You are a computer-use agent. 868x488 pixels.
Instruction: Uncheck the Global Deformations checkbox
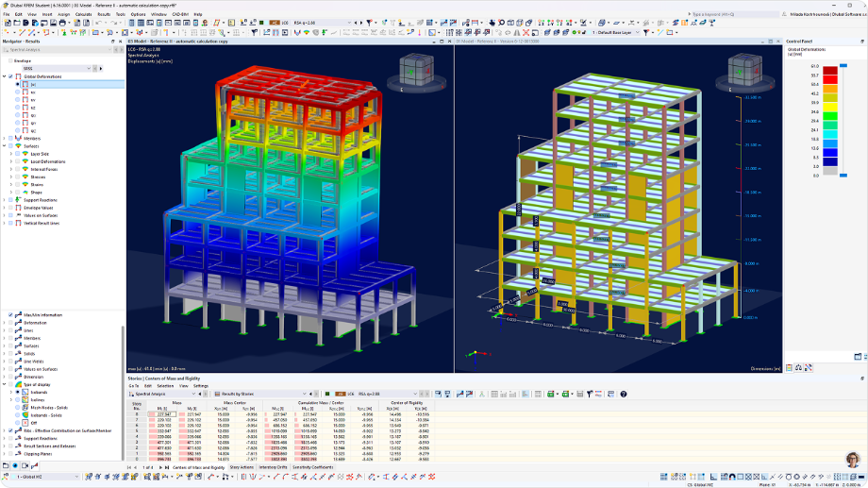(x=10, y=76)
